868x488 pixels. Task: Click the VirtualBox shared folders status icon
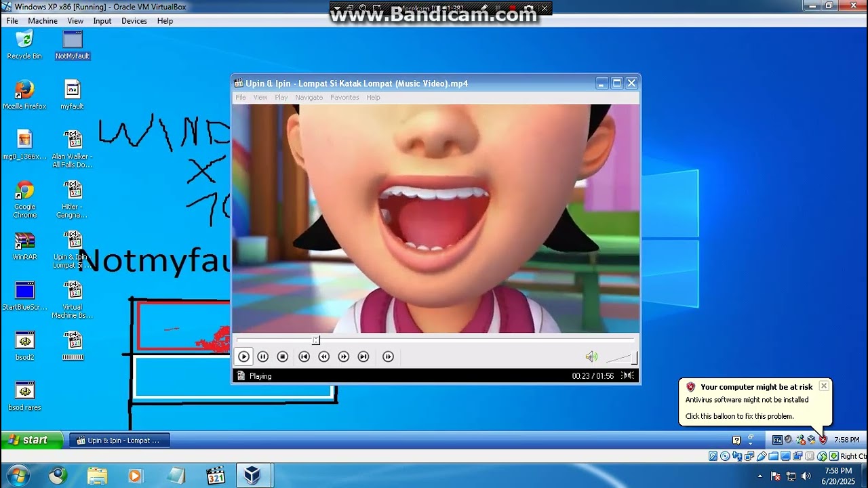pyautogui.click(x=774, y=456)
